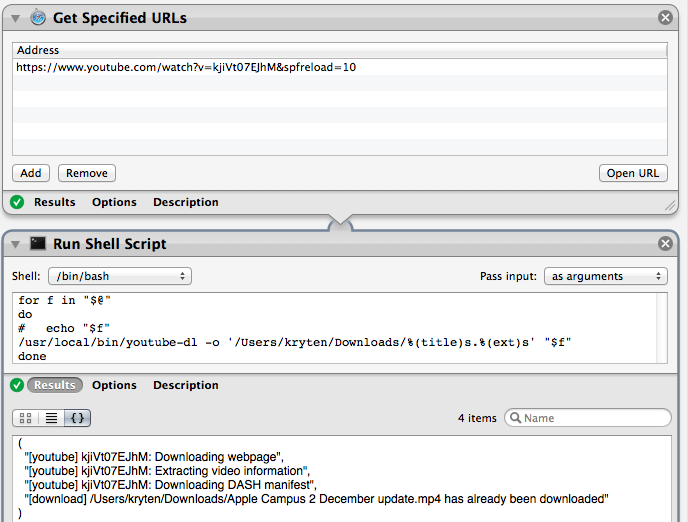Switch results to icon grid view
The height and width of the screenshot is (522, 688).
(x=26, y=418)
